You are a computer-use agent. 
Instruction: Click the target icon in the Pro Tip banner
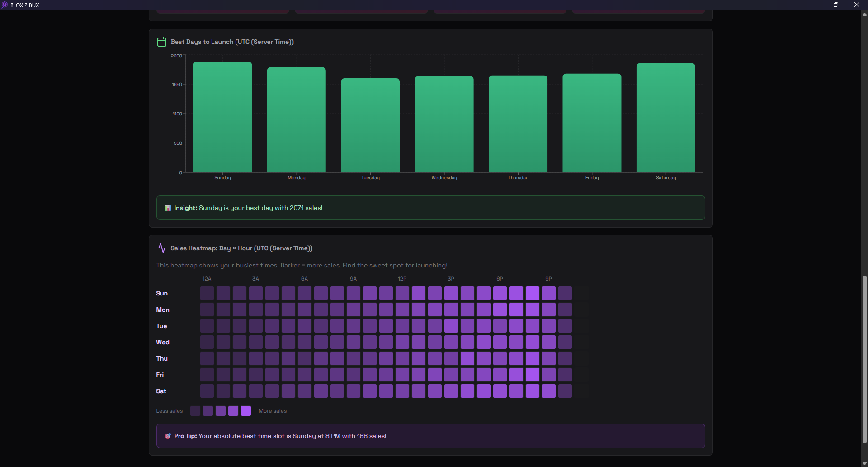(x=168, y=436)
